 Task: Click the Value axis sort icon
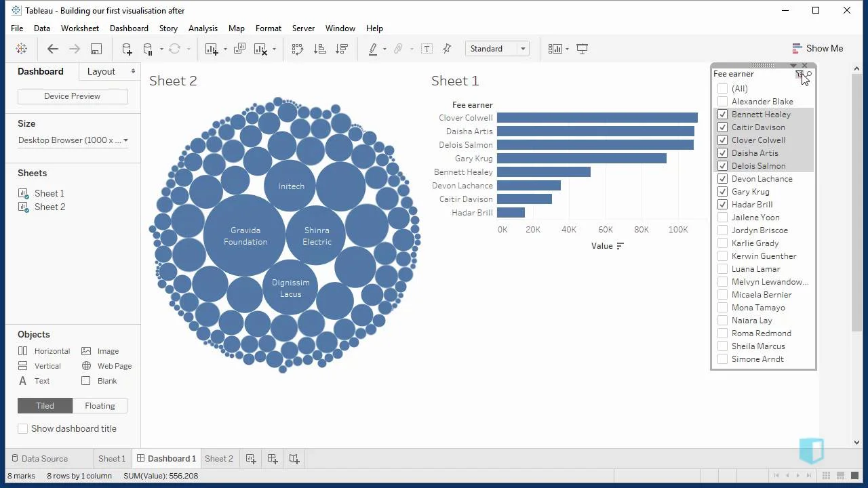[620, 246]
